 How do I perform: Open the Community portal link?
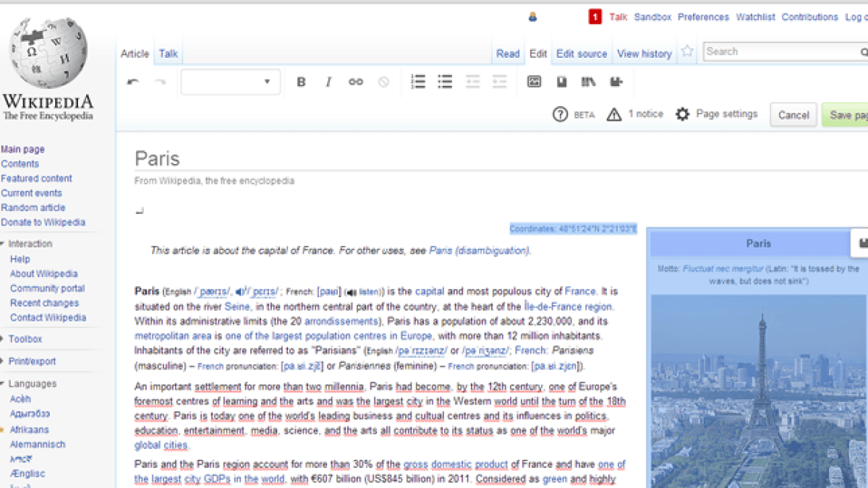point(47,288)
